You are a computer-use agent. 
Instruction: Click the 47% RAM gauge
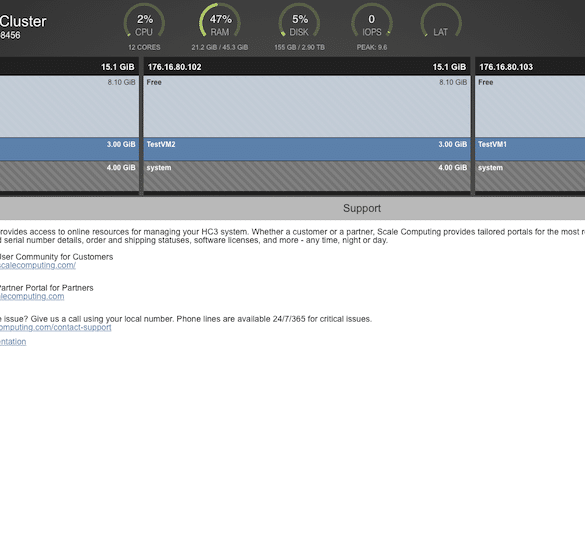[220, 21]
